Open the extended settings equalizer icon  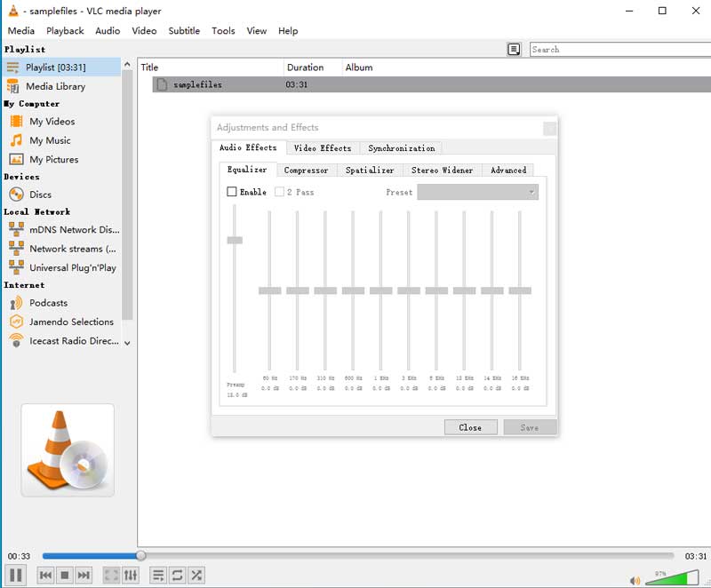pos(131,575)
